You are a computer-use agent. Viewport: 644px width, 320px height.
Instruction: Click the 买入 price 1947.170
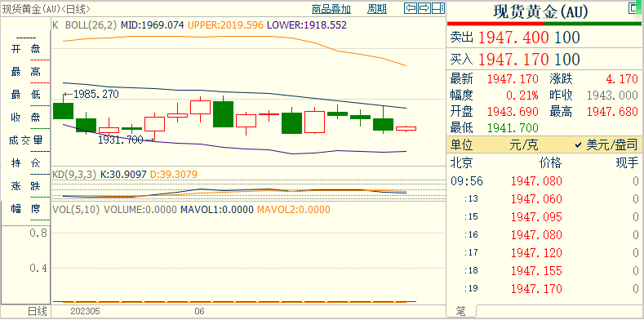[x=513, y=60]
